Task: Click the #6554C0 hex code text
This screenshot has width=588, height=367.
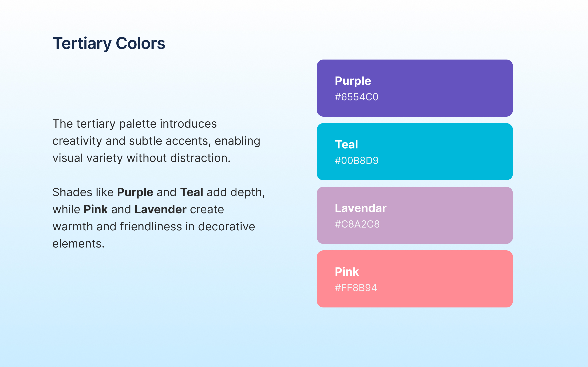Action: (356, 97)
